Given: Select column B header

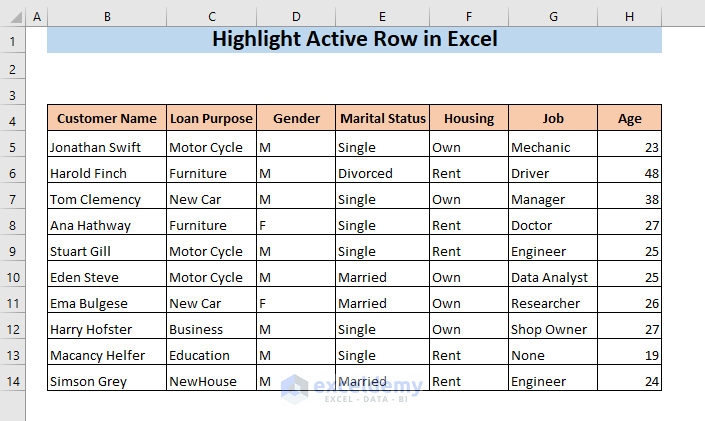Looking at the screenshot, I should (x=107, y=17).
